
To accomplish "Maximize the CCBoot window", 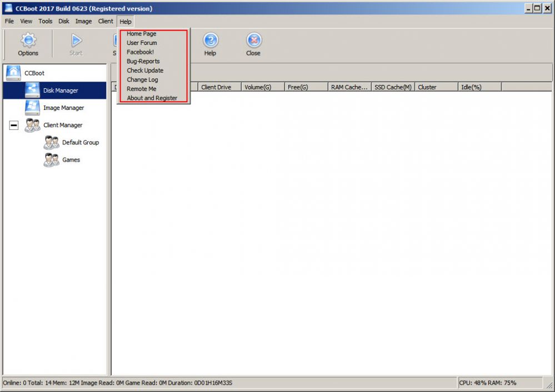I will tap(538, 8).
